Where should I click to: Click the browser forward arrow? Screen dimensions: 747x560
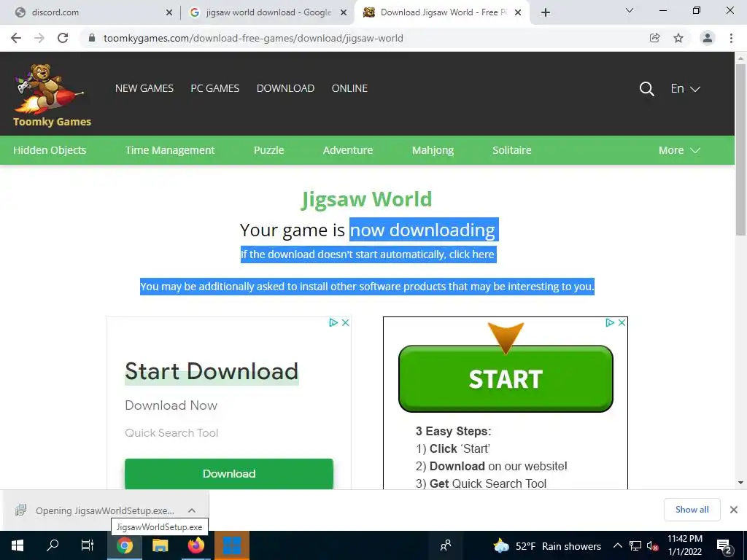(39, 38)
